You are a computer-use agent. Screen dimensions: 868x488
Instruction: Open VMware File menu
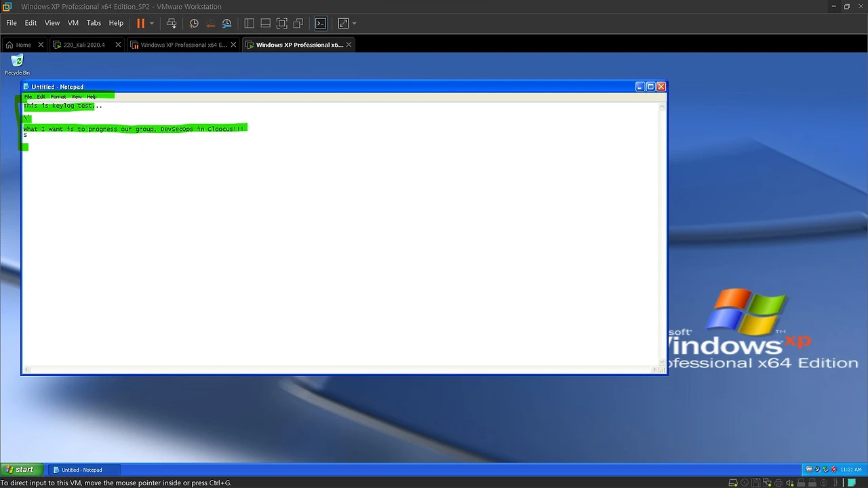[12, 23]
